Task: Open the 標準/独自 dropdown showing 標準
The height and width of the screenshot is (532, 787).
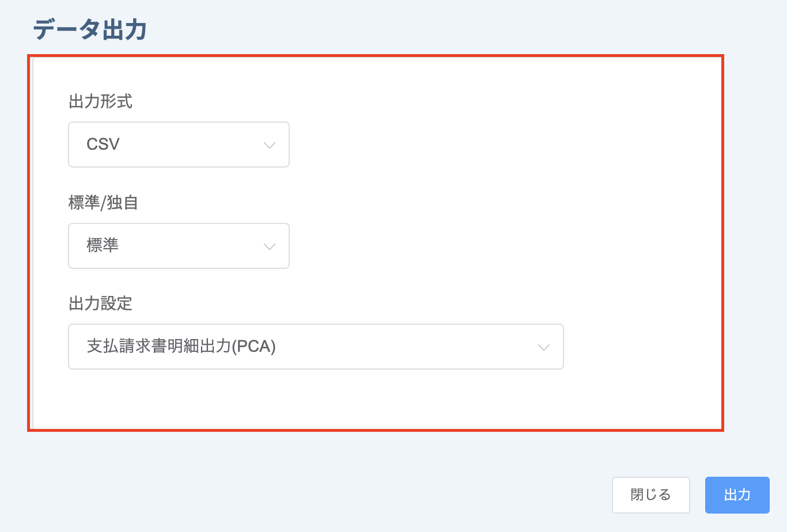Action: pos(179,246)
